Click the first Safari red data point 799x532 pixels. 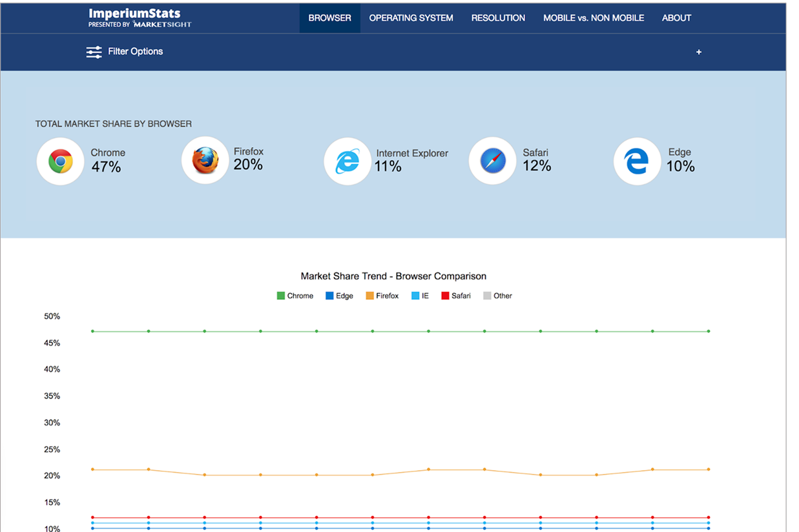pos(92,517)
